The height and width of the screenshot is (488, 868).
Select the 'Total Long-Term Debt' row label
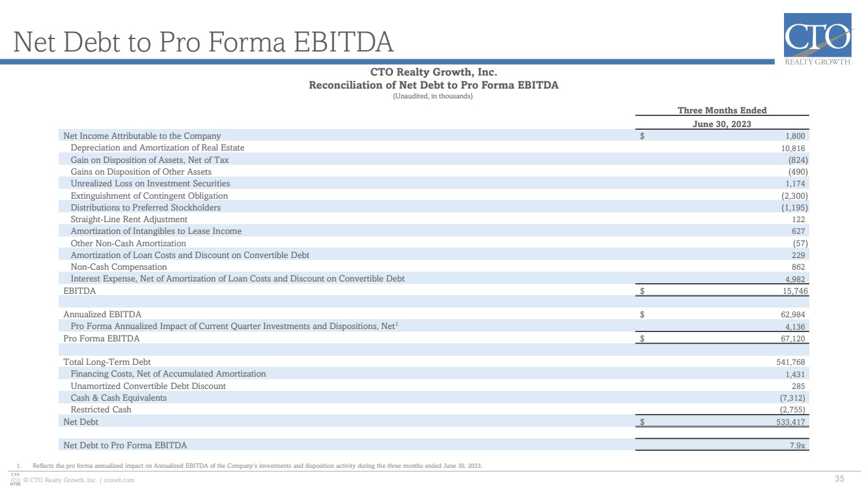(x=107, y=362)
